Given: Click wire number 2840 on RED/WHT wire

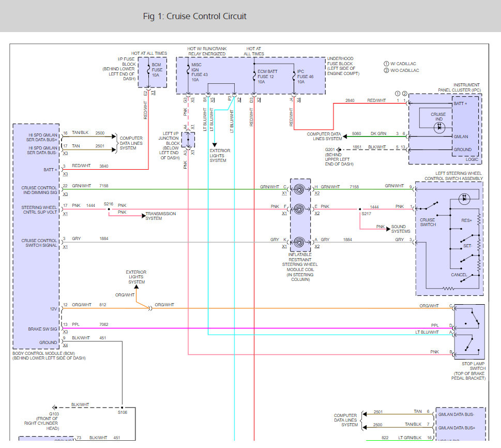Looking at the screenshot, I should coord(350,100).
